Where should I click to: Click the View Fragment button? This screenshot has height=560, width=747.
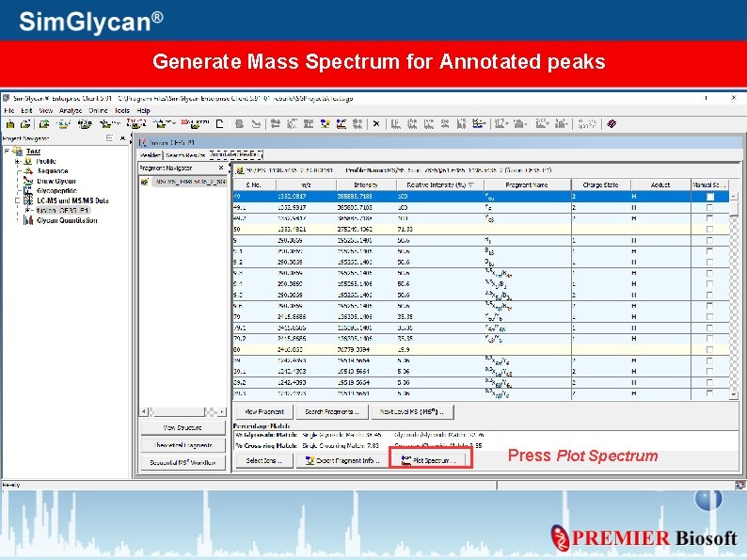pyautogui.click(x=264, y=412)
